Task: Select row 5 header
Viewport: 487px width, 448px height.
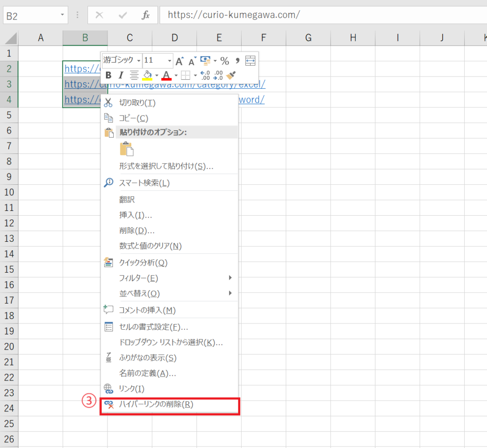Action: (x=9, y=115)
